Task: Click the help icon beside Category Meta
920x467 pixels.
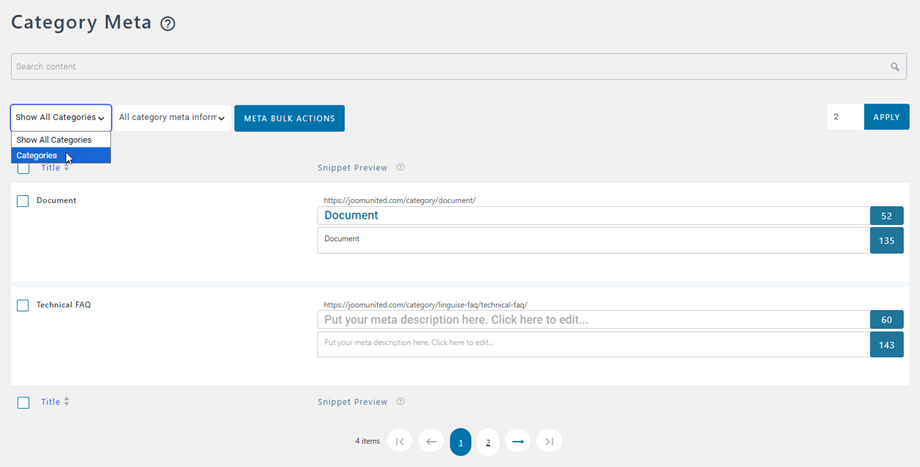Action: 168,24
